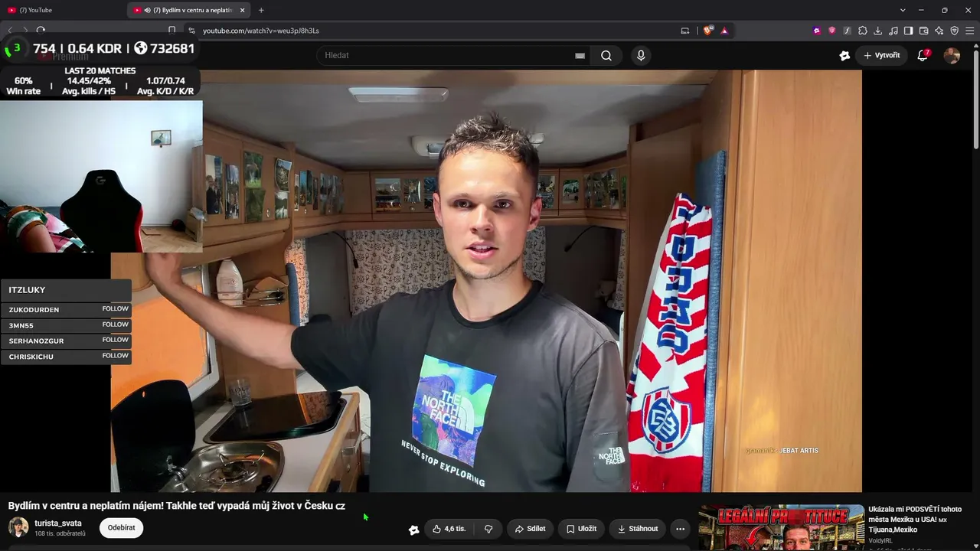Open a new browser tab
This screenshot has width=980, height=551.
(261, 10)
